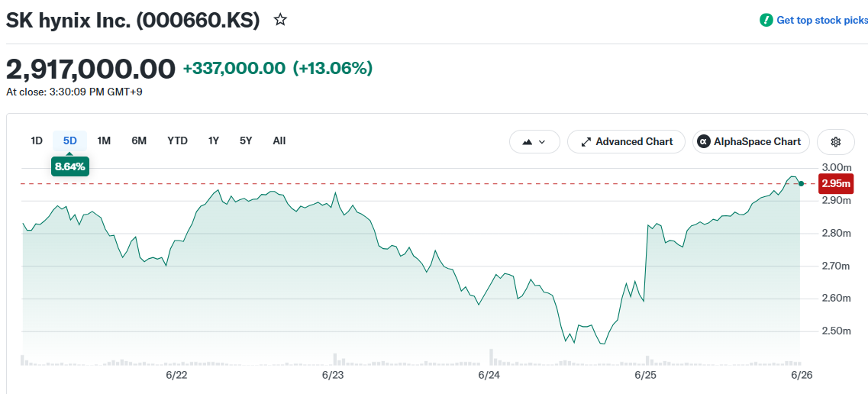Click the green last-price dot on chart

[x=801, y=183]
